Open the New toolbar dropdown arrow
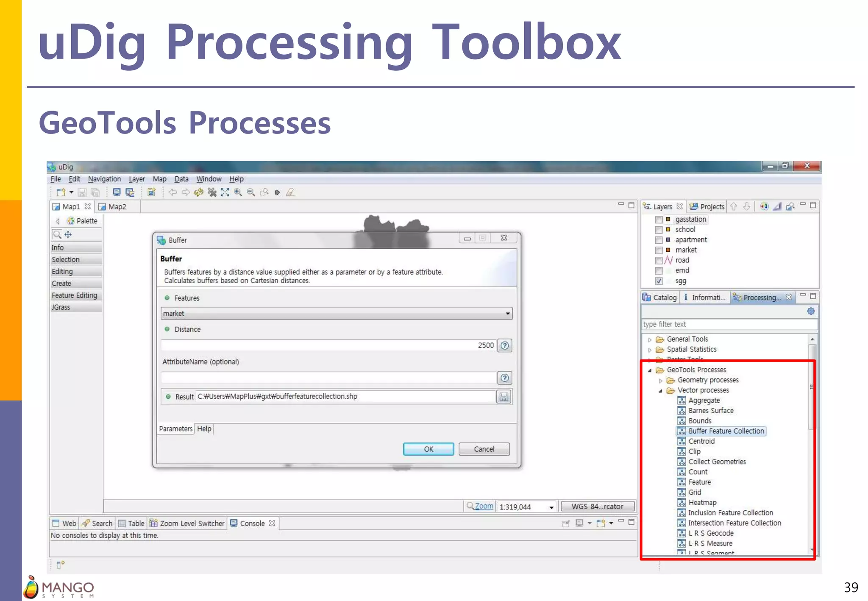 [x=71, y=192]
